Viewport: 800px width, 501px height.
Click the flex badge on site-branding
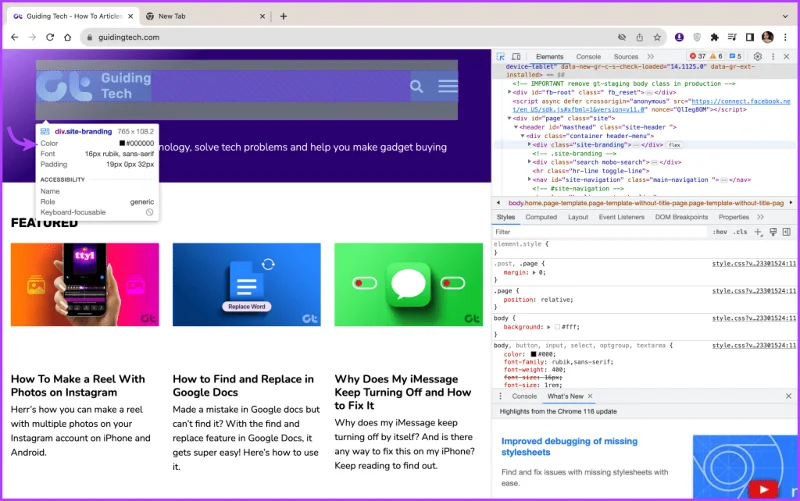click(674, 145)
